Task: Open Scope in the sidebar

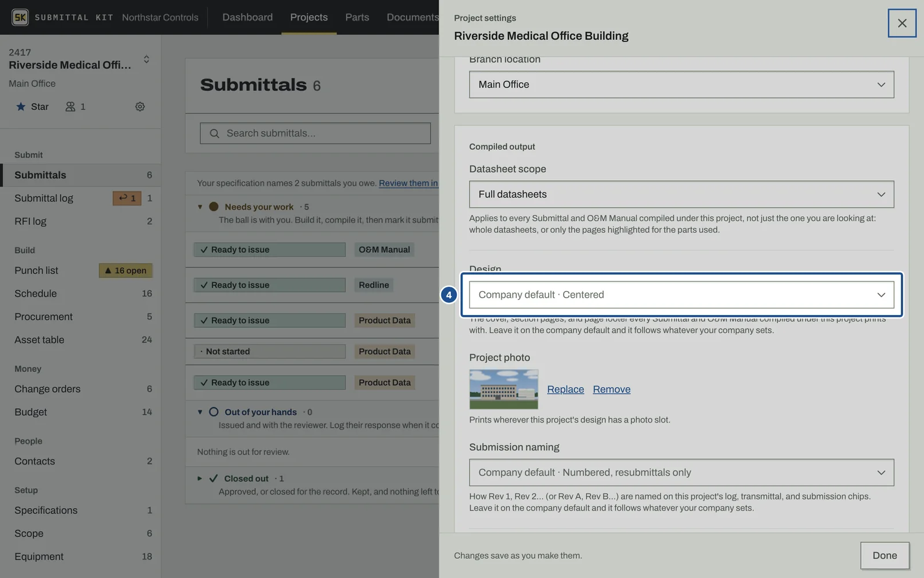Action: click(81, 533)
